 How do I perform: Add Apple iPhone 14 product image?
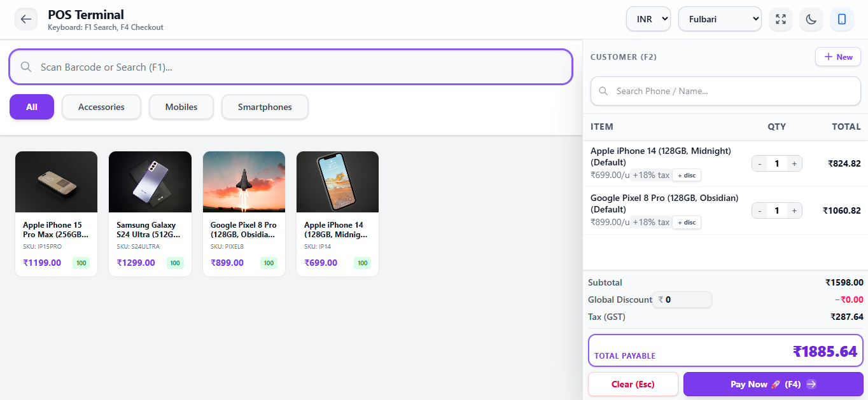tap(337, 182)
